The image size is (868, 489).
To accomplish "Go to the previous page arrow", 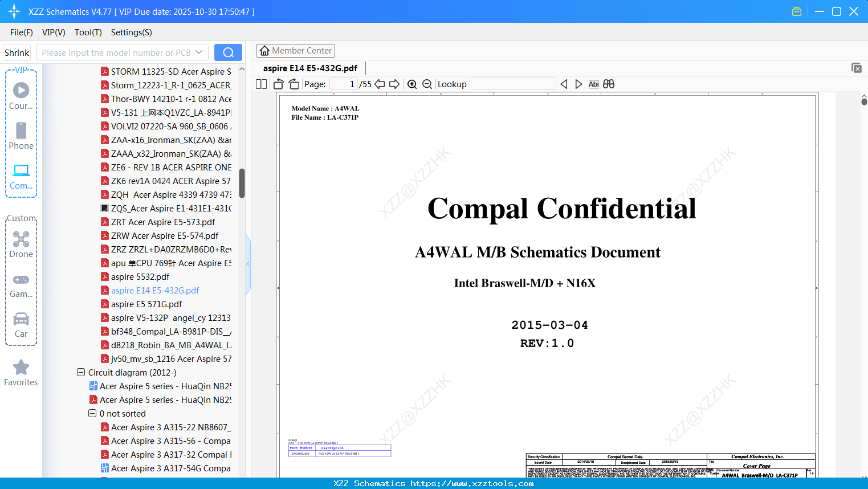I will click(x=380, y=84).
